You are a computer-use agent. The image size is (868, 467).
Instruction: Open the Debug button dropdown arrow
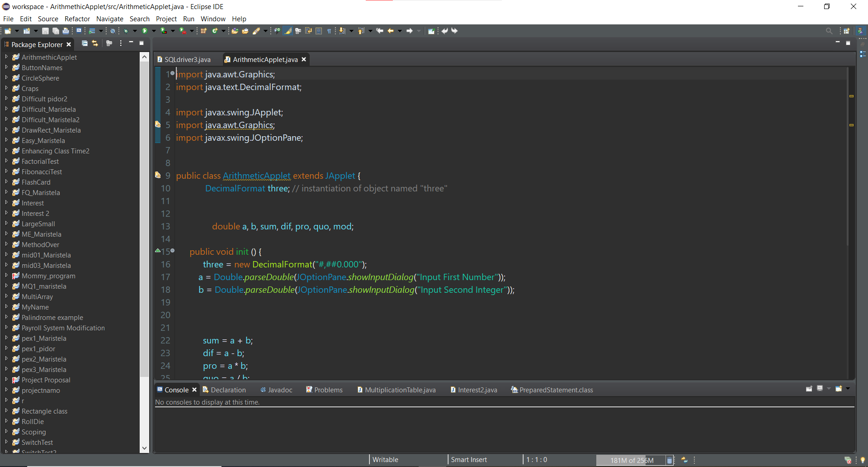click(x=135, y=31)
